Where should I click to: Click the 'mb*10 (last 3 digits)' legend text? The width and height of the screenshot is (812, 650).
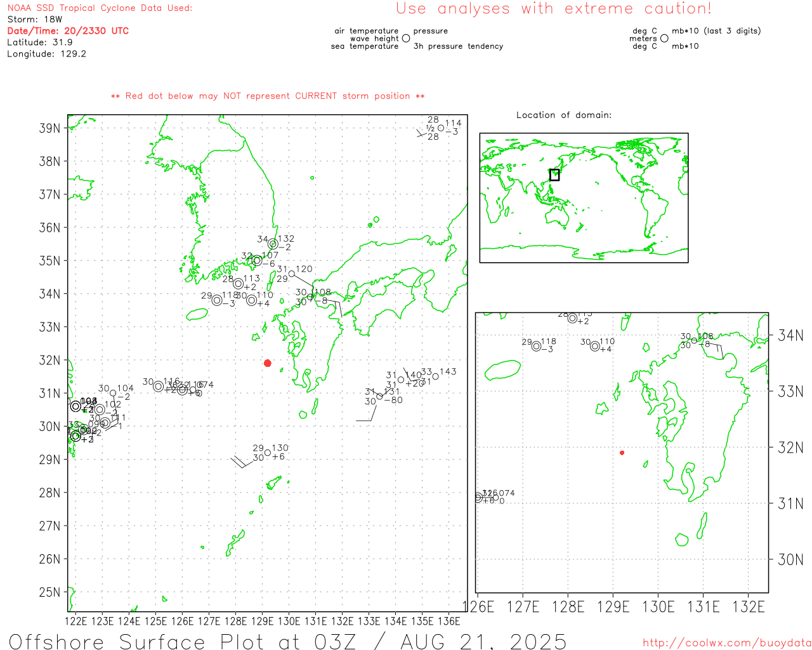point(716,31)
